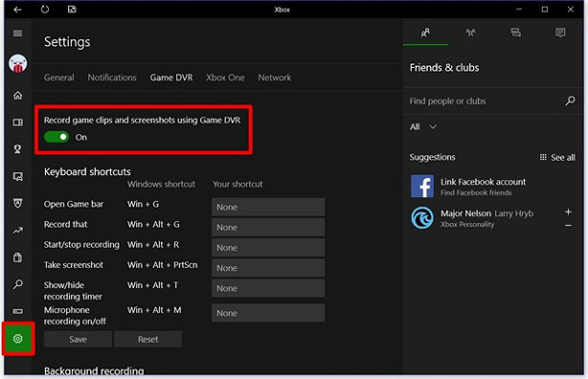
Task: Click the Reset shortcuts button
Action: coord(147,339)
